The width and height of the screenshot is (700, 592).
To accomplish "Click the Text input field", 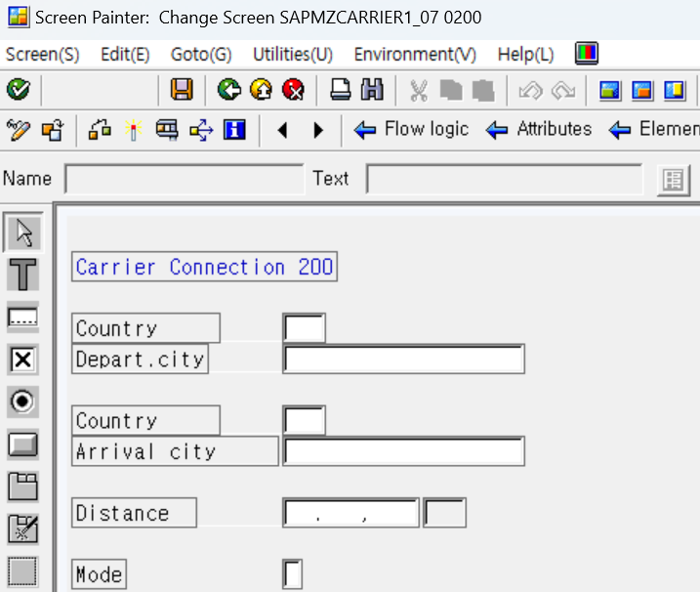I will [x=505, y=179].
